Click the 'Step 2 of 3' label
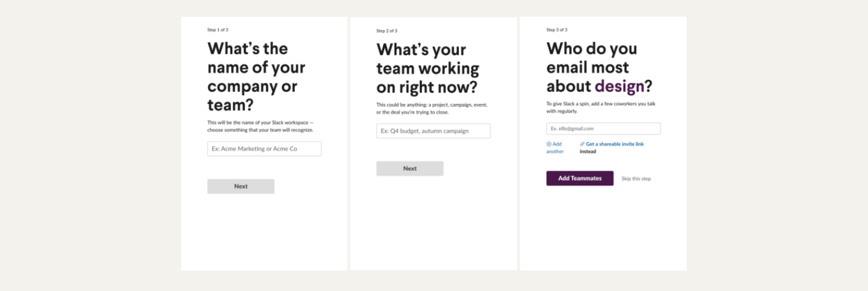Viewport: 868px width, 291px height. [x=387, y=31]
